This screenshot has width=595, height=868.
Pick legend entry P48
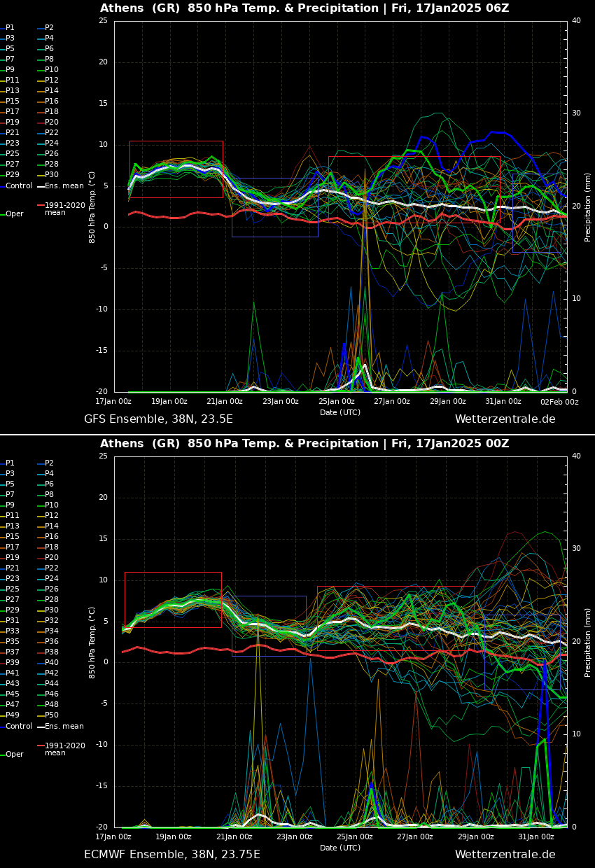[x=49, y=704]
